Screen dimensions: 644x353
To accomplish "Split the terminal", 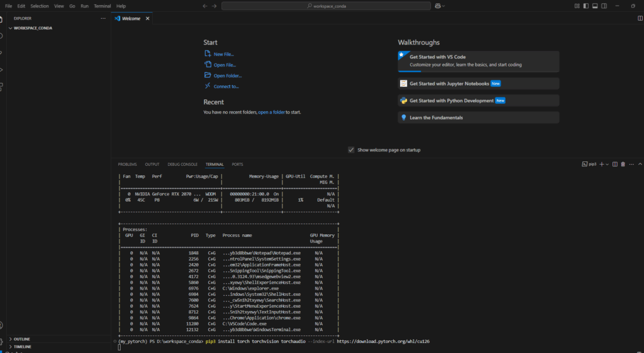I will coord(615,165).
